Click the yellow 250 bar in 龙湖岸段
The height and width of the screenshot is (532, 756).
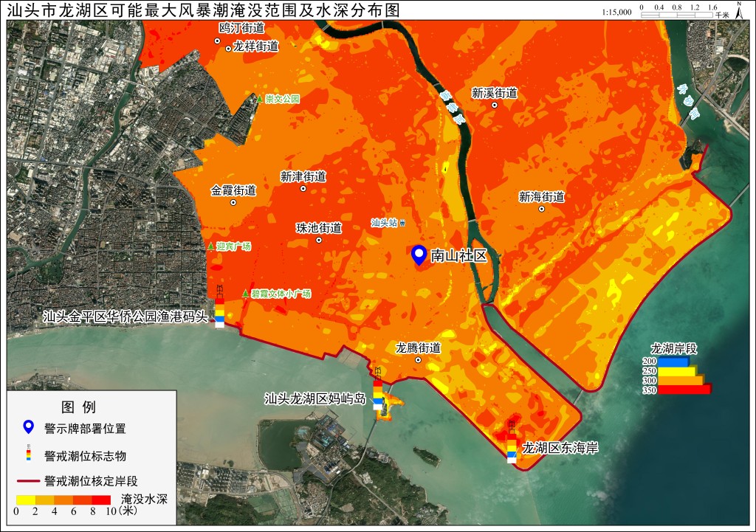(x=678, y=371)
